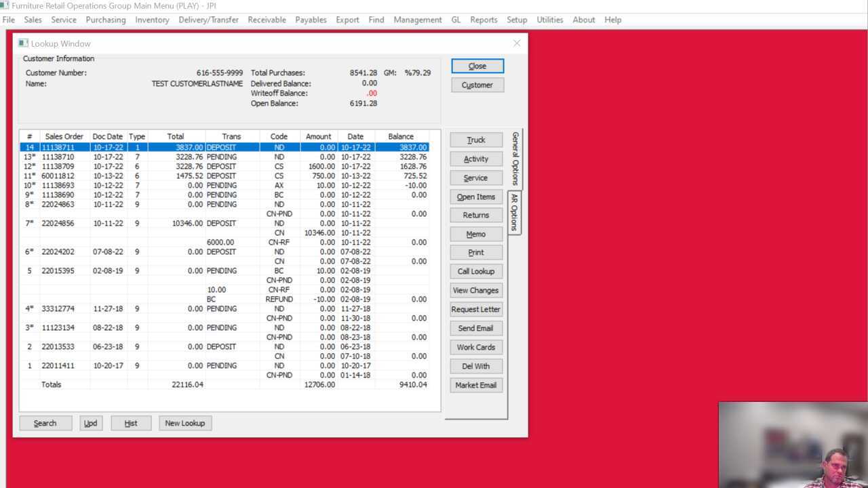This screenshot has height=488, width=868.
Task: Click the Customer button
Action: click(477, 85)
